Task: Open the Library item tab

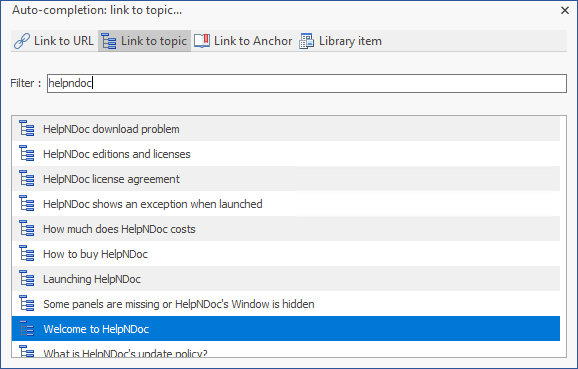Action: [341, 41]
